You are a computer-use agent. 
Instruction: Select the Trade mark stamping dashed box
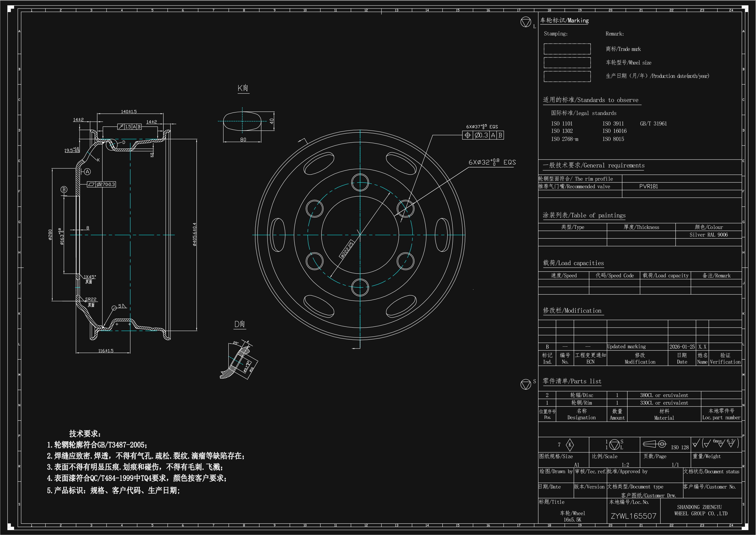[x=567, y=49]
